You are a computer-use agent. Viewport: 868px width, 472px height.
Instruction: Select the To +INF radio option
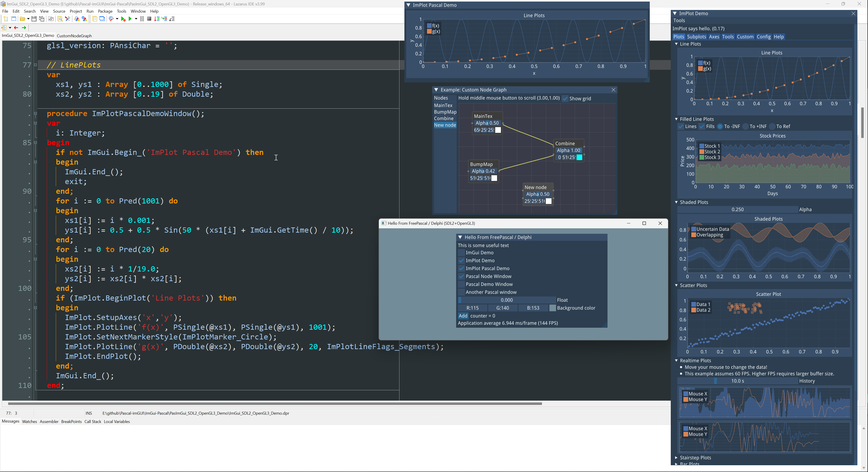745,126
